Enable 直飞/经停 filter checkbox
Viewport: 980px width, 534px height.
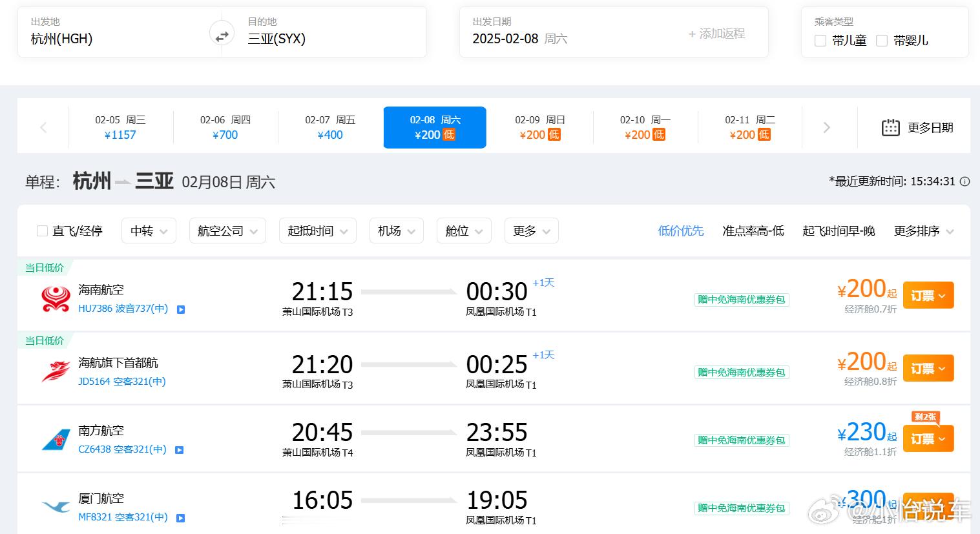pos(43,231)
